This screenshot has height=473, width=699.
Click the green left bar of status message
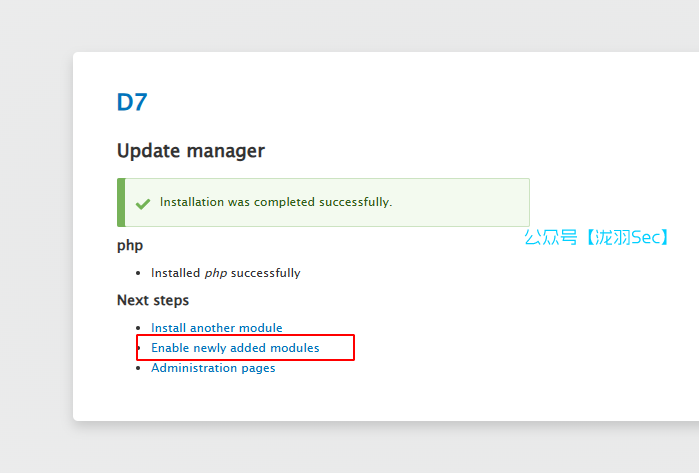120,202
